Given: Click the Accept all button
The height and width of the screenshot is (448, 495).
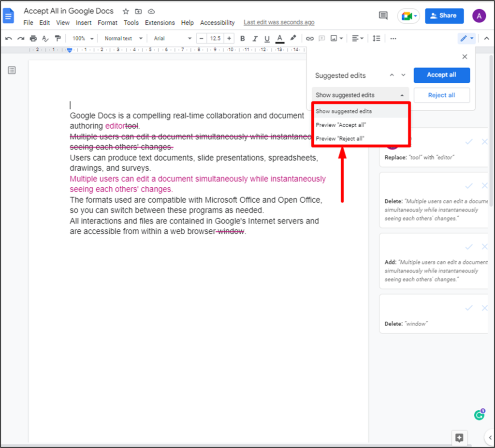Looking at the screenshot, I should (x=442, y=75).
